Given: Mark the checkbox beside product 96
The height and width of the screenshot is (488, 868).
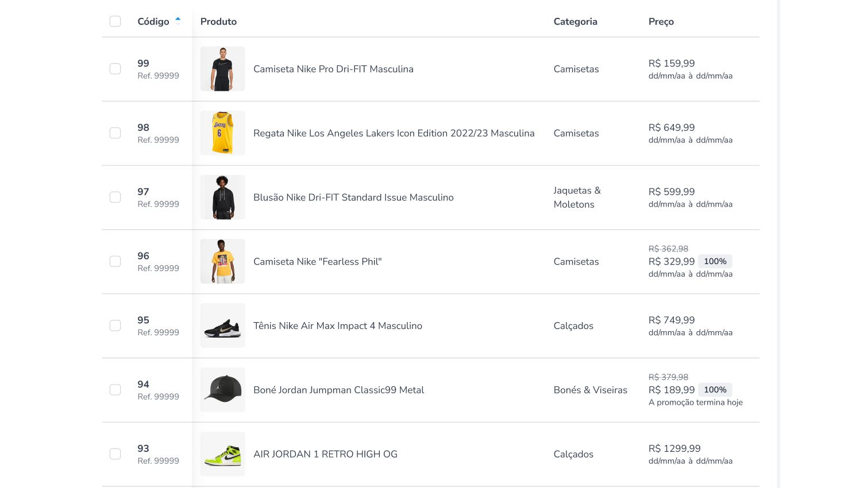Looking at the screenshot, I should 115,262.
